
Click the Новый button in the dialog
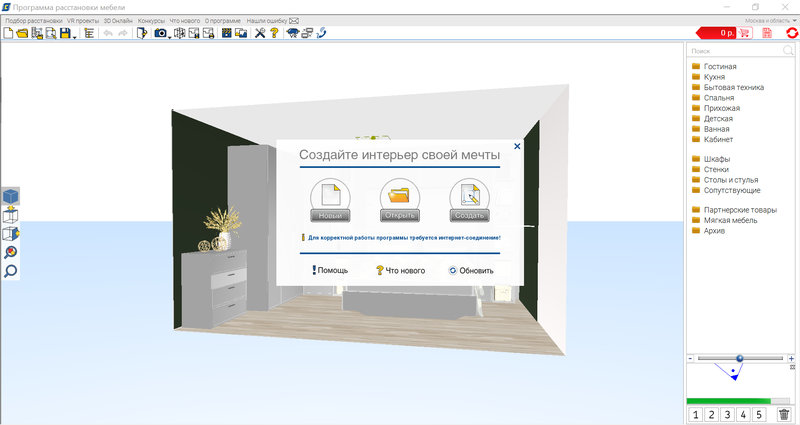click(330, 216)
